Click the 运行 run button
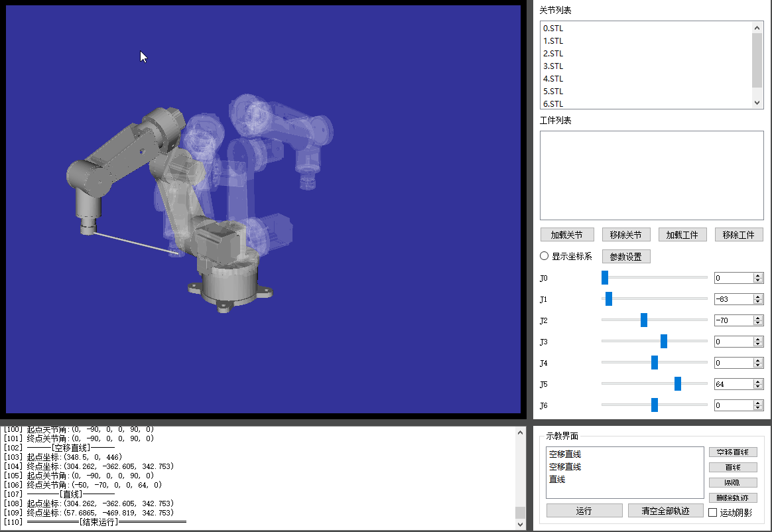The width and height of the screenshot is (772, 532). pos(584,511)
